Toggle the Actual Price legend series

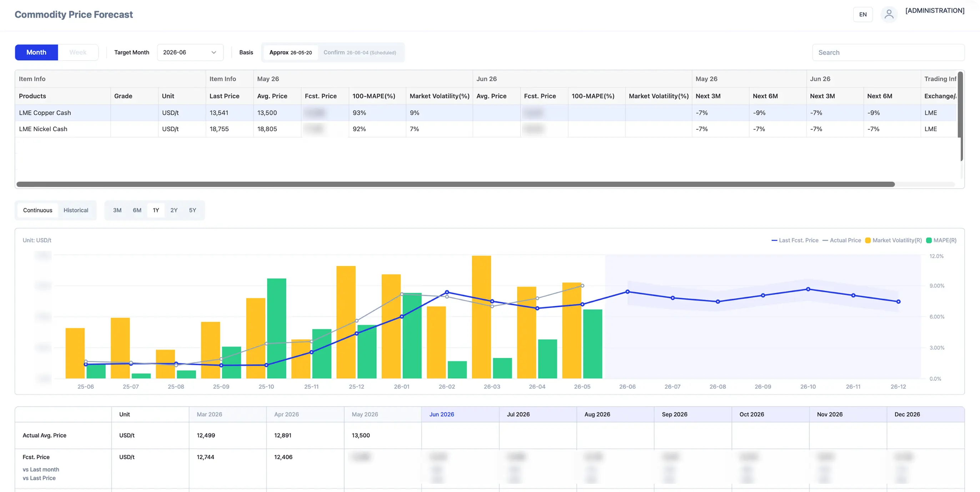point(841,240)
